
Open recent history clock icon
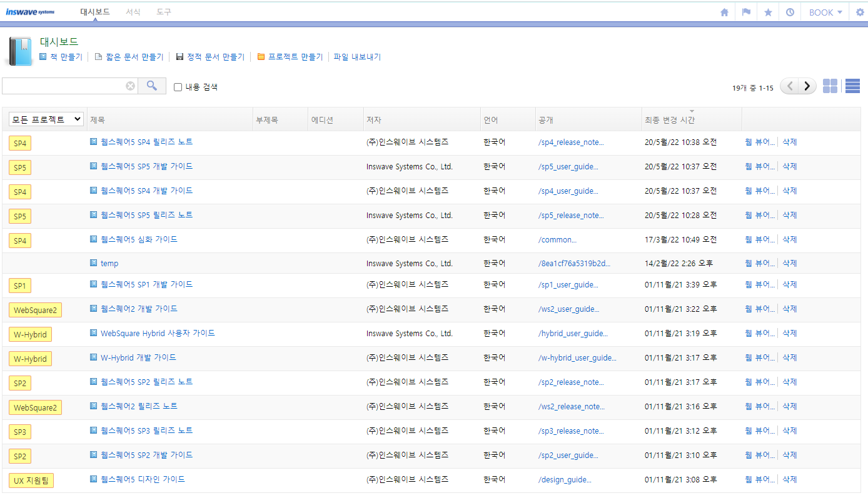click(790, 12)
